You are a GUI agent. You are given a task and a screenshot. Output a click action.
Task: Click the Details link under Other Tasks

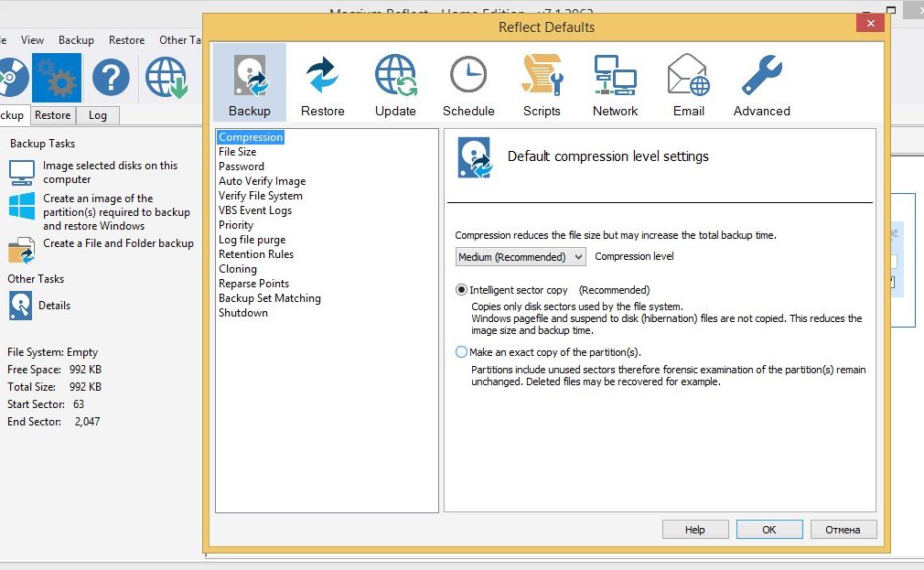54,306
